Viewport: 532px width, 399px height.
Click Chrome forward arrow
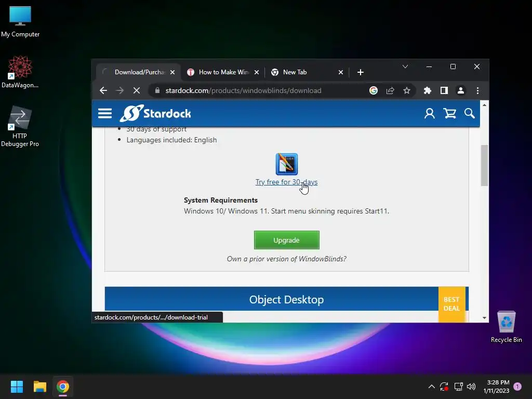pos(120,90)
